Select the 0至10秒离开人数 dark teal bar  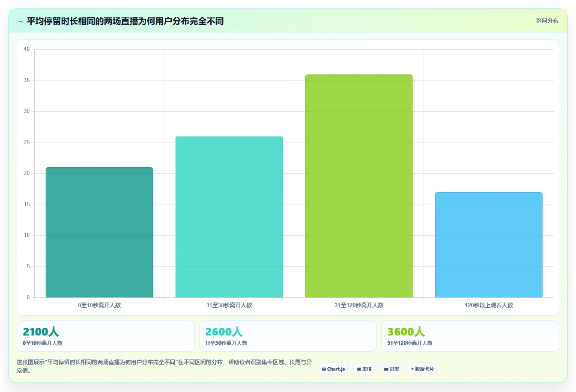(99, 232)
